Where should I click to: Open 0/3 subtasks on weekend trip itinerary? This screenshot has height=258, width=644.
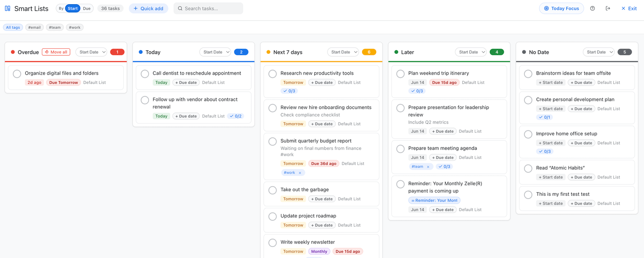[417, 91]
